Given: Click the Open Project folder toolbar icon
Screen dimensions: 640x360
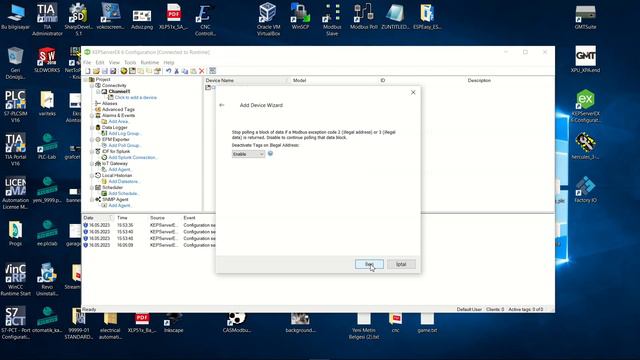Looking at the screenshot, I should (x=96, y=71).
